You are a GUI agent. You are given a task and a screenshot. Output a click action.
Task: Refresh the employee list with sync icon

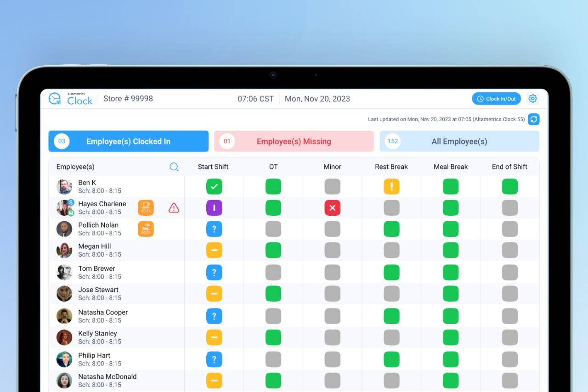(533, 119)
